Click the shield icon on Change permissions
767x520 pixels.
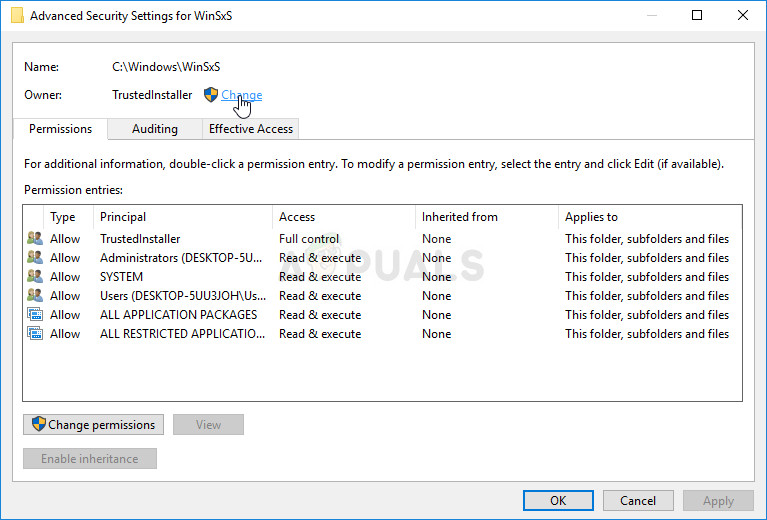[x=39, y=424]
